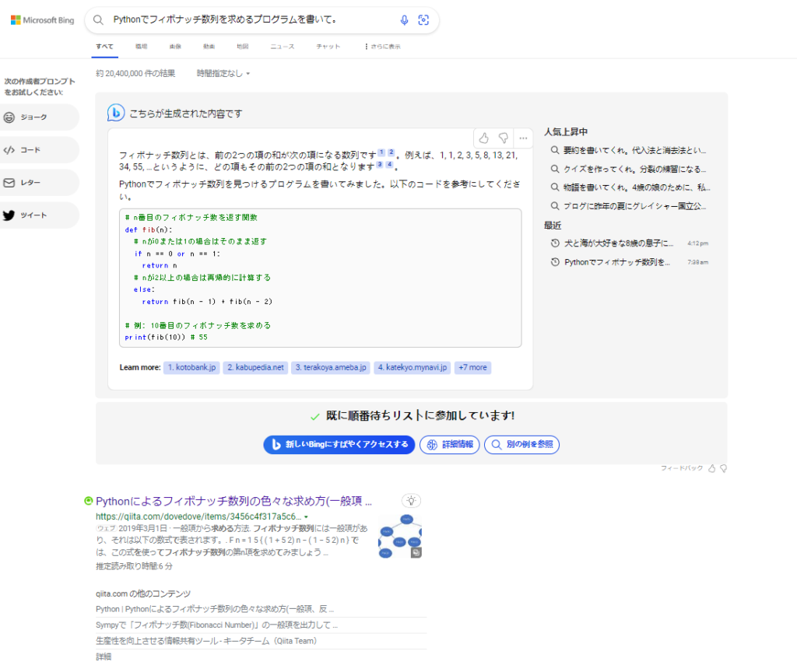Click the Microsoft Bing logo
The width and height of the screenshot is (797, 672).
coord(42,20)
